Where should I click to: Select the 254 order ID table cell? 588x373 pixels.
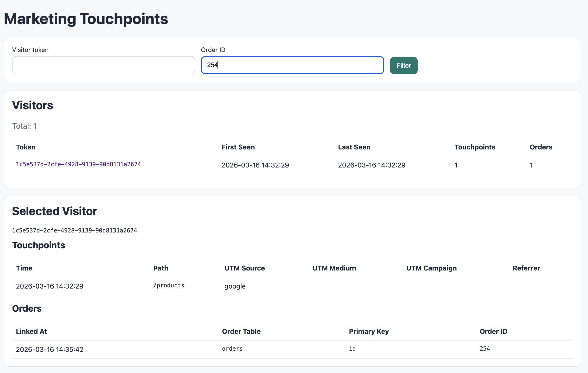[x=485, y=348]
